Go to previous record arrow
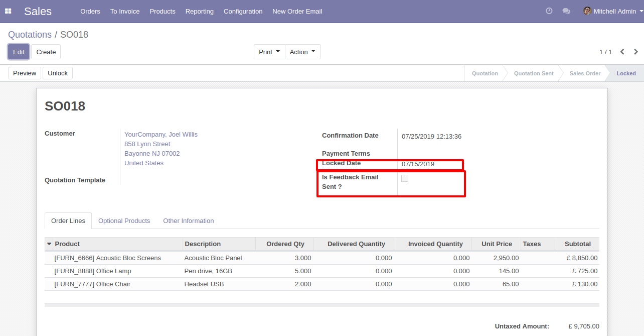This screenshot has width=644, height=336. click(x=622, y=52)
